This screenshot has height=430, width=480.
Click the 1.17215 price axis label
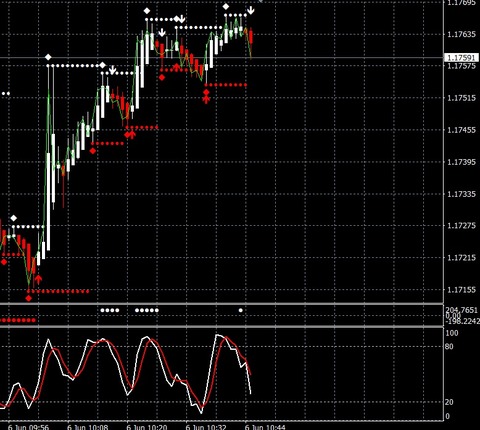point(461,258)
